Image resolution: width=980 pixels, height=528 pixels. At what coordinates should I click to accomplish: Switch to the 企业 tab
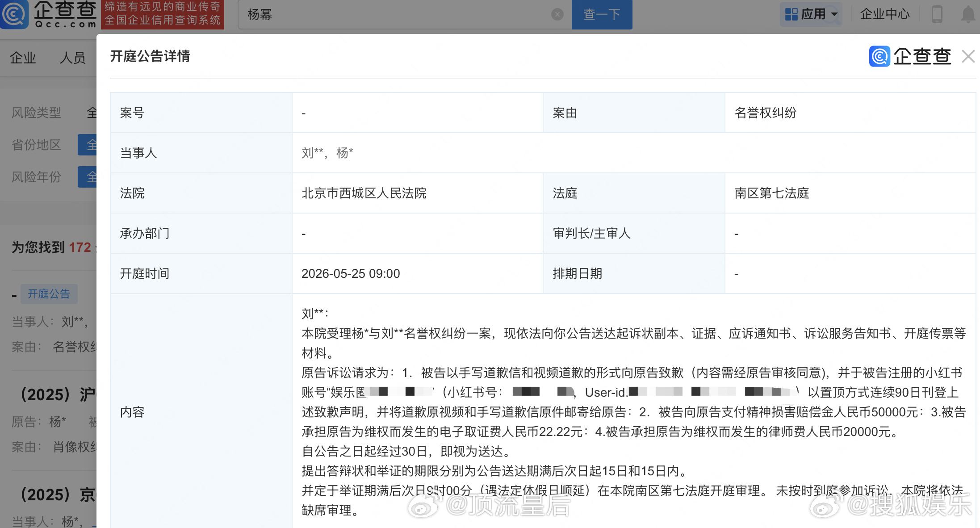click(23, 57)
